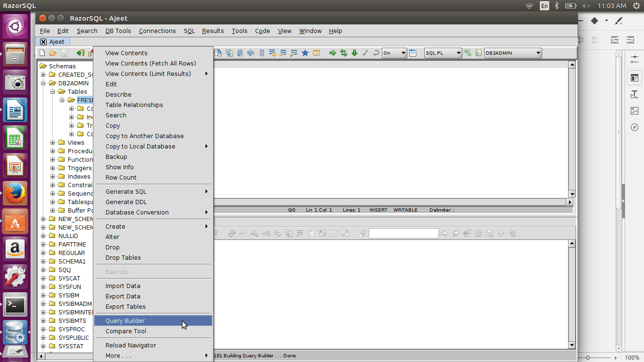Click the right arrow after results search field
644x362 pixels.
click(445, 233)
